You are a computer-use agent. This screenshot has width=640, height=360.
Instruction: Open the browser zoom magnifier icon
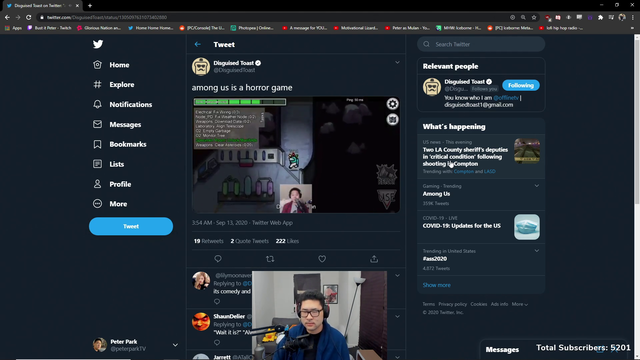[523, 18]
